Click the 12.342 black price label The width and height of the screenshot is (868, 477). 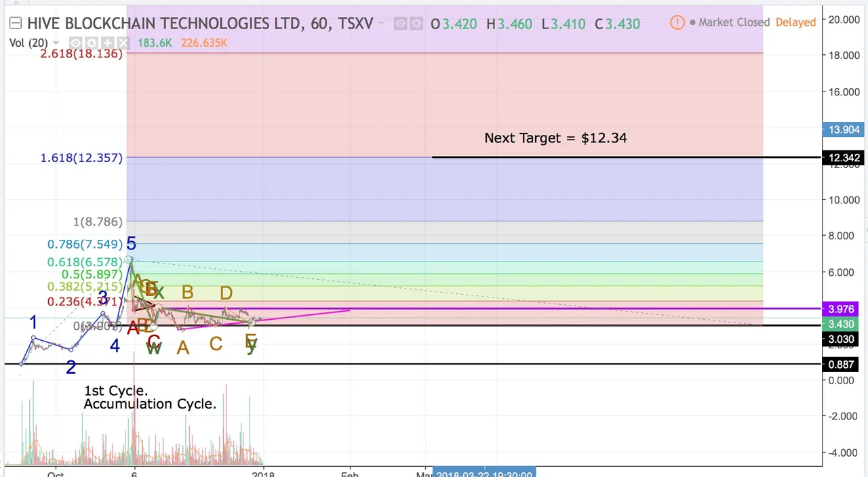point(844,158)
